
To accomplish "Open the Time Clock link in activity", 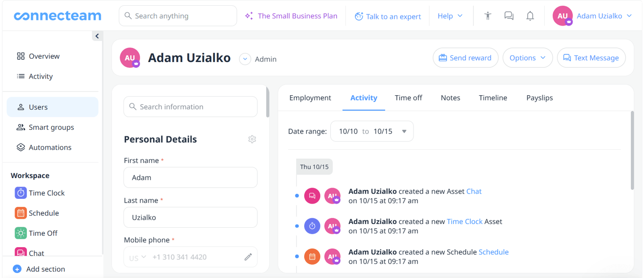I will point(465,222).
